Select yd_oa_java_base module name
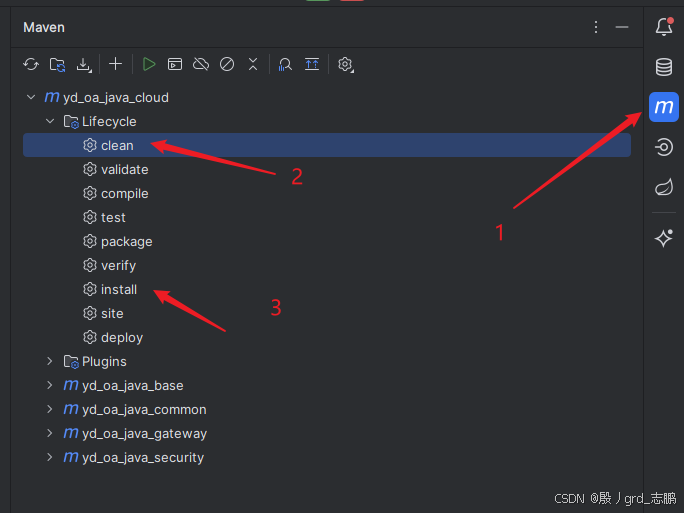 [133, 386]
